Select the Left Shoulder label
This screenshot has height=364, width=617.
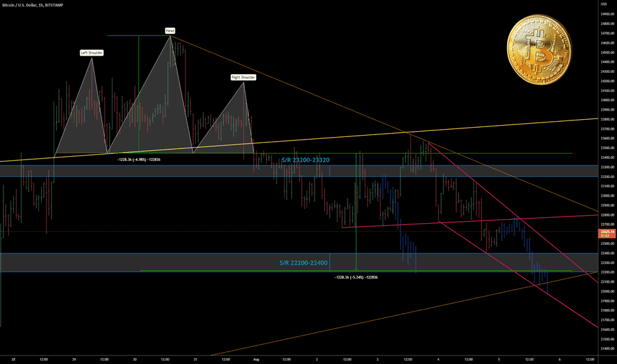91,53
